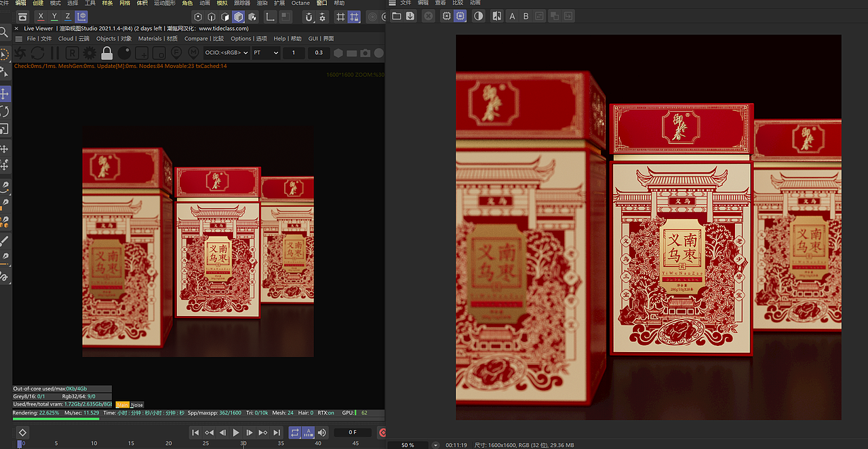Click restart render refresh icon
This screenshot has height=449, width=868.
tap(38, 52)
